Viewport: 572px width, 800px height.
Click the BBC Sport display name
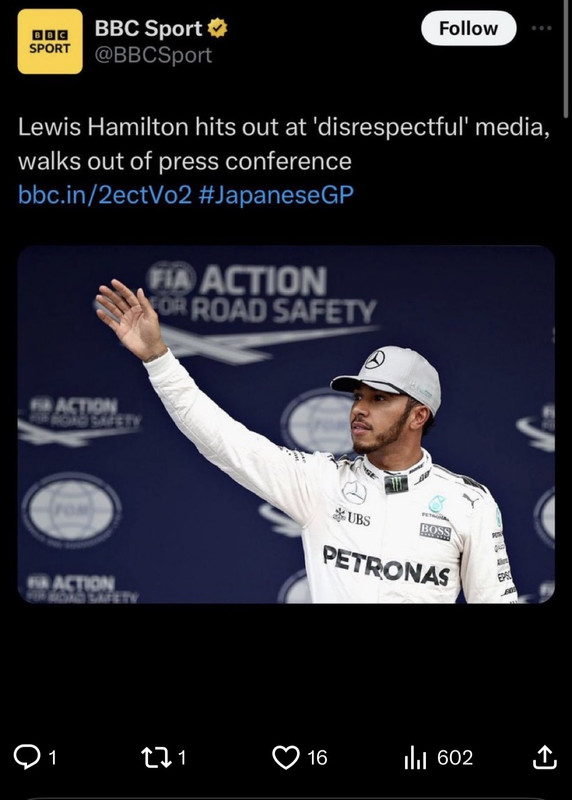148,28
